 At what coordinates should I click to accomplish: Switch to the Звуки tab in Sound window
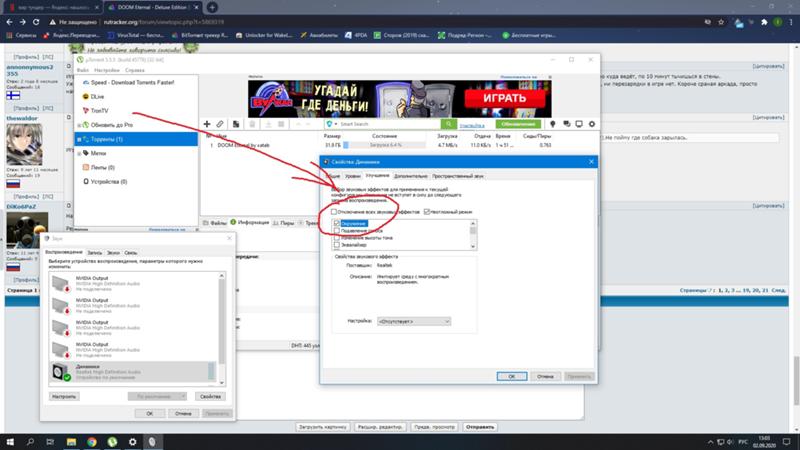pos(113,253)
